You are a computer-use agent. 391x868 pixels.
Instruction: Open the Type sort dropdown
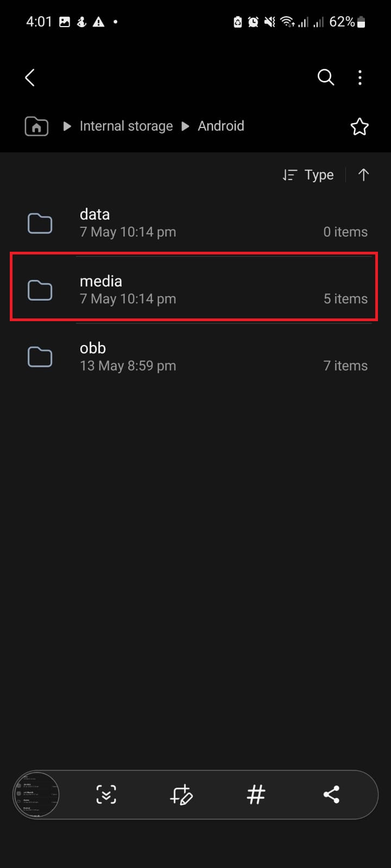point(308,175)
